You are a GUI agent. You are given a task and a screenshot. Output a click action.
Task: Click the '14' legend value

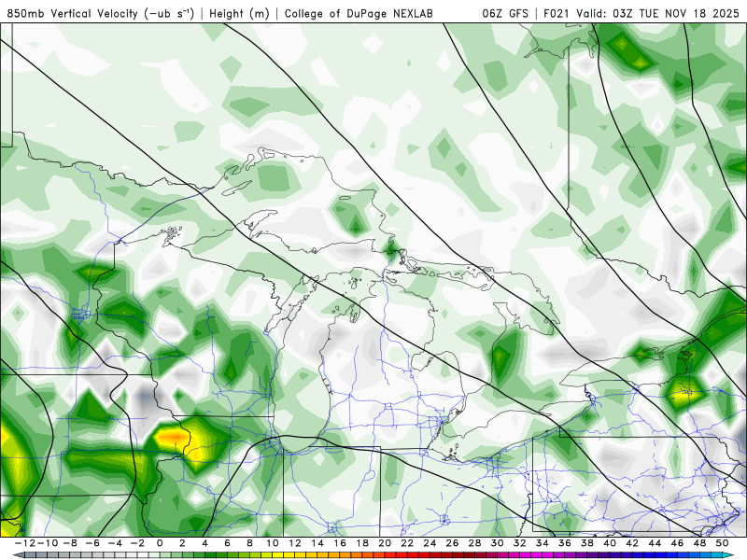(317, 543)
